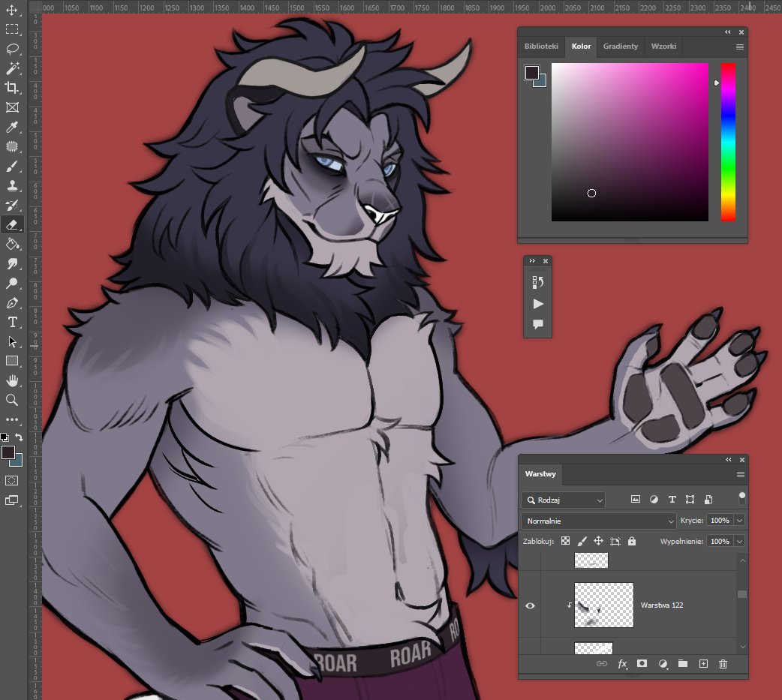Add a layer mask

click(x=642, y=663)
